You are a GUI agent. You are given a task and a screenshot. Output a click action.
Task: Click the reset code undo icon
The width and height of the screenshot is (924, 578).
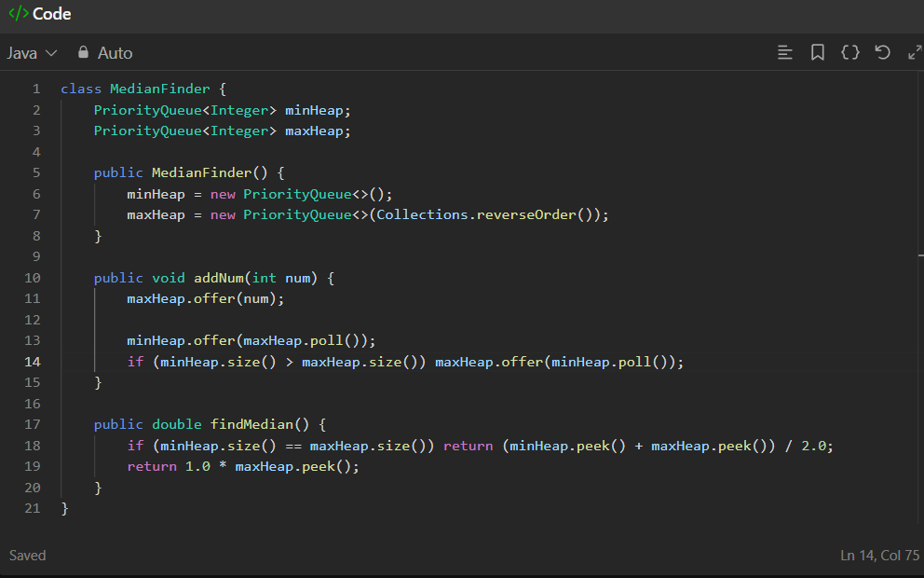882,52
